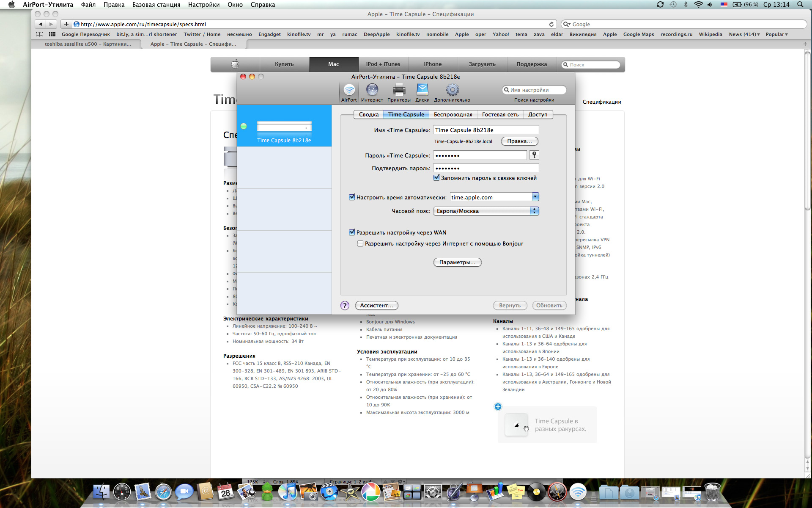Open the Интернет settings toolbar icon
Screen dimensions: 812x508
tap(372, 92)
